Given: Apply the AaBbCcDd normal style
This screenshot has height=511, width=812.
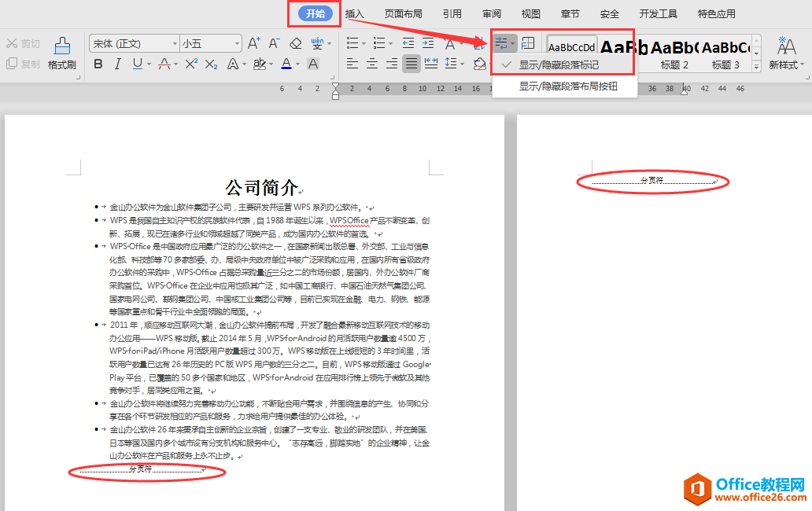Looking at the screenshot, I should click(572, 46).
